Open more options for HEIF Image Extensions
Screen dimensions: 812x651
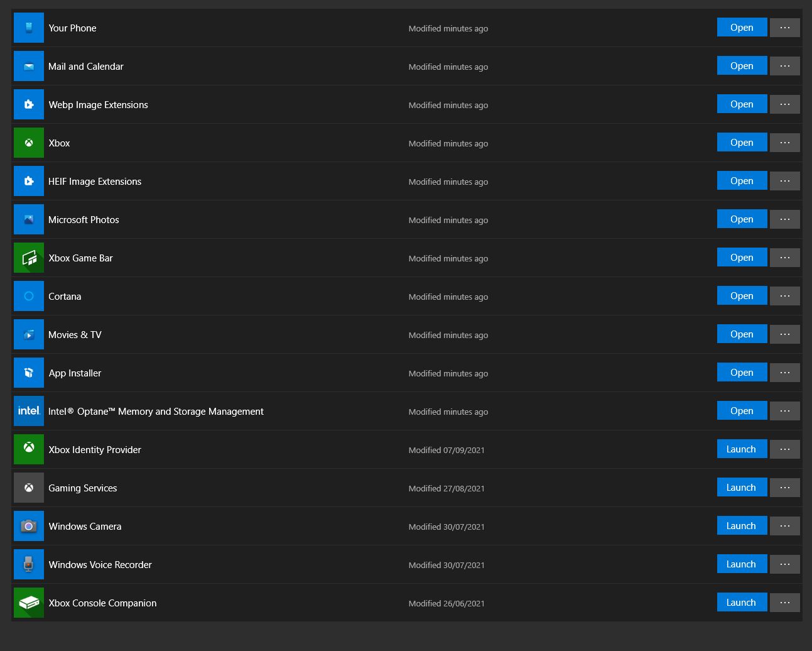click(784, 181)
